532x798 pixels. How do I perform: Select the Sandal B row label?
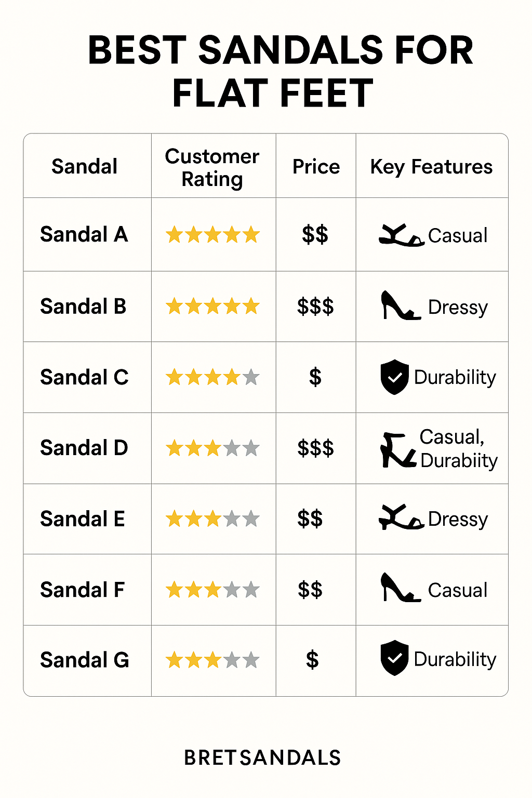coord(84,307)
